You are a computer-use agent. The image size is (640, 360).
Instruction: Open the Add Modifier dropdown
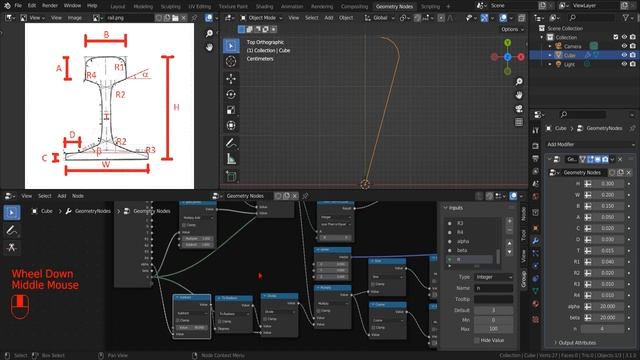(x=590, y=144)
